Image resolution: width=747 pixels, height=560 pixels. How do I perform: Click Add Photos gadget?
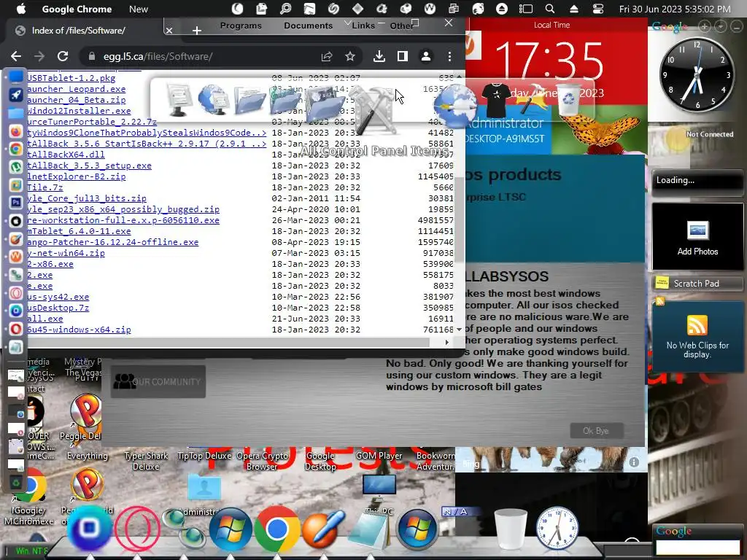tap(697, 237)
